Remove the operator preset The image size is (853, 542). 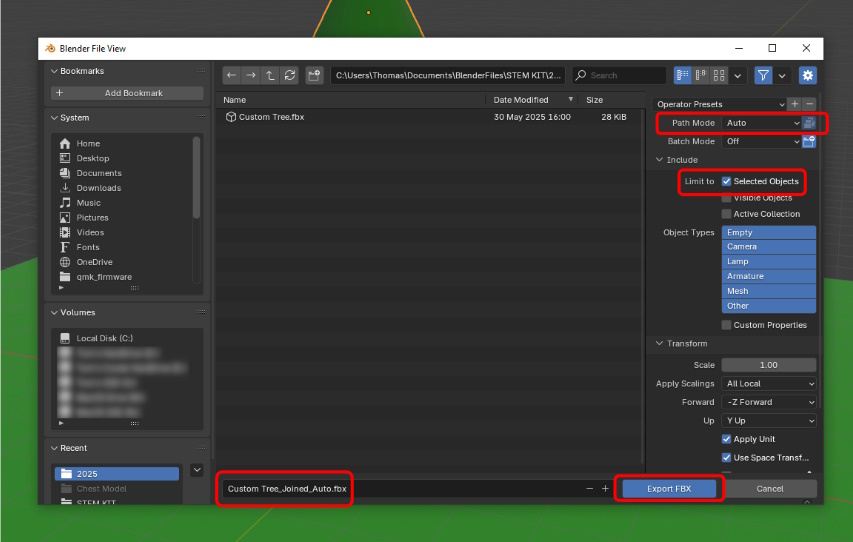(x=809, y=104)
